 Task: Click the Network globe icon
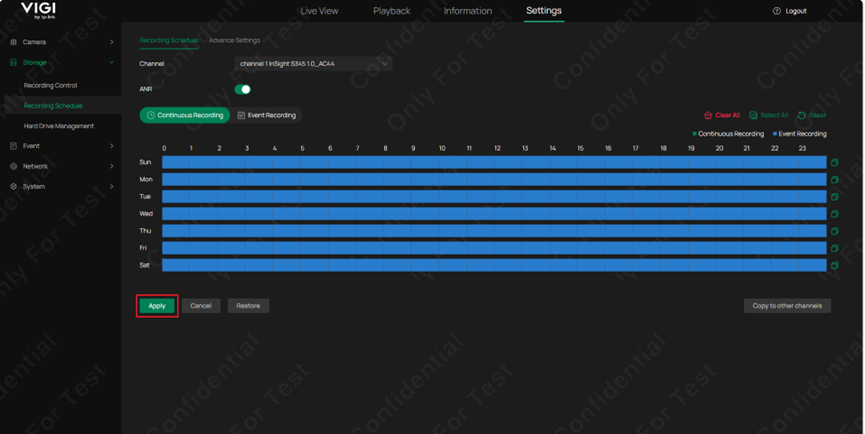14,166
